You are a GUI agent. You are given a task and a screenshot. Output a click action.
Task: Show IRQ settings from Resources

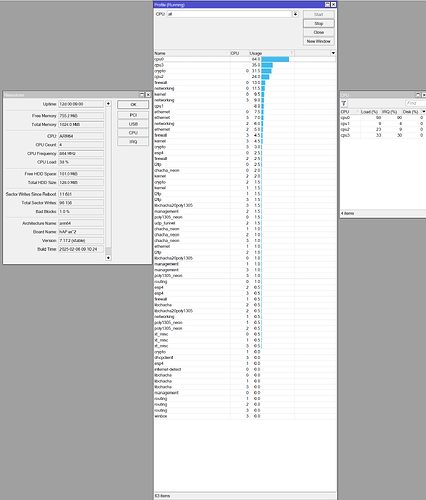tap(133, 142)
